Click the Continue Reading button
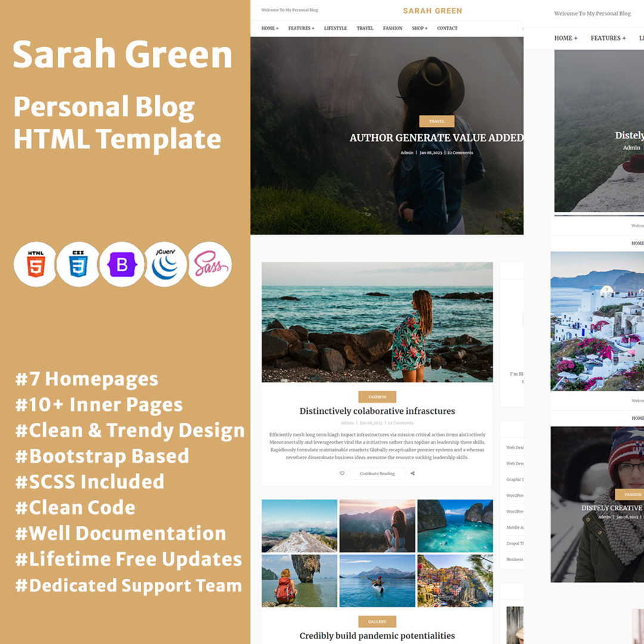644x644 pixels. [377, 473]
